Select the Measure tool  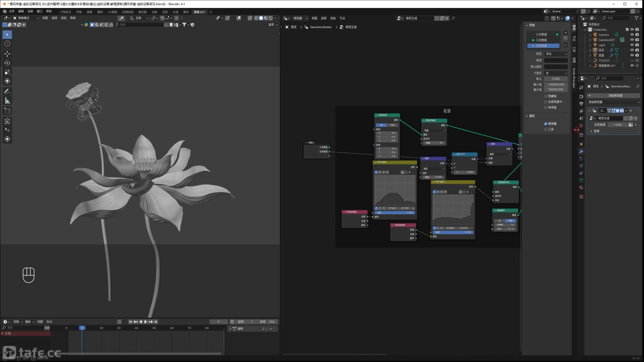[7, 101]
